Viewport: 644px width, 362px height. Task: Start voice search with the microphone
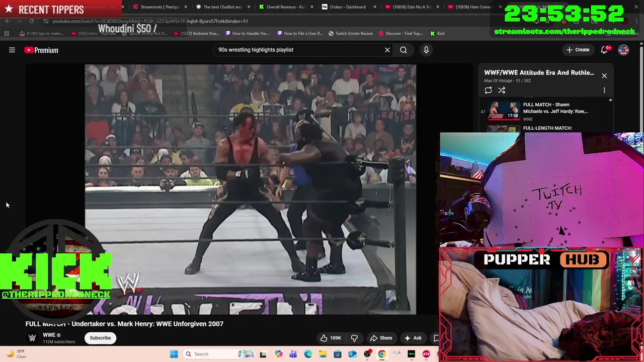click(426, 50)
